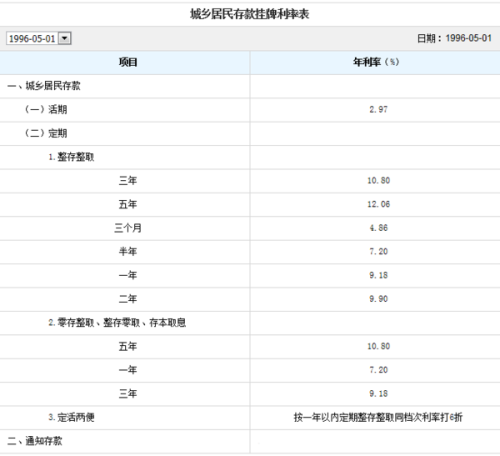Click the 按一年以内定期整存整取 discount note

(378, 417)
